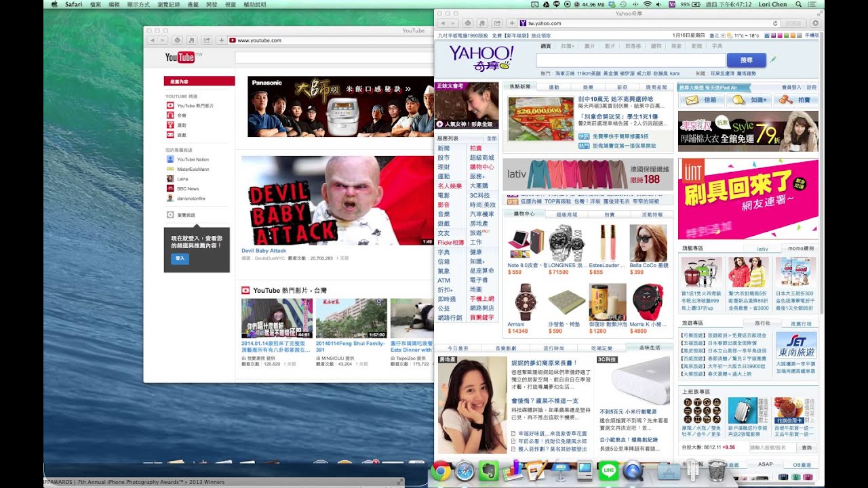This screenshot has width=868, height=488.
Task: Open QuickTime Player in the Dock
Action: point(633,471)
